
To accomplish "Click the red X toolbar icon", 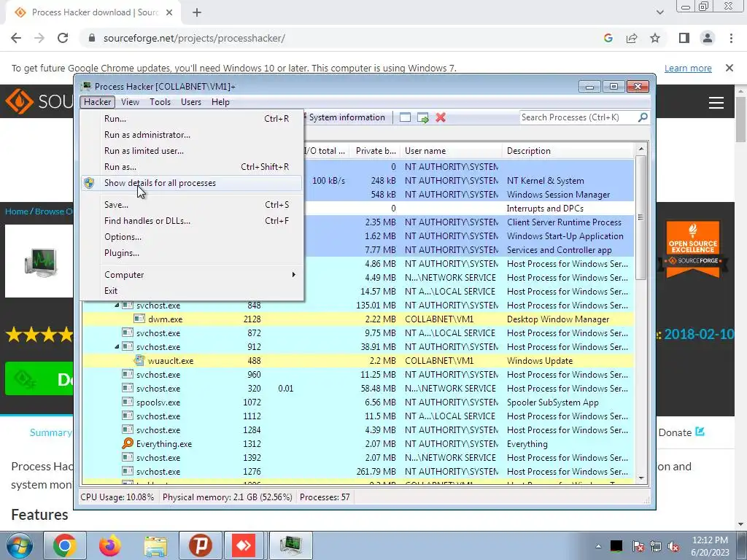I will (441, 117).
